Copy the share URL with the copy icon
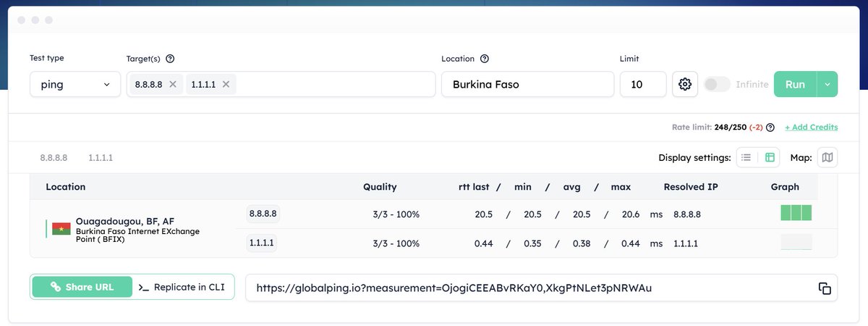The height and width of the screenshot is (326, 868). pyautogui.click(x=825, y=288)
